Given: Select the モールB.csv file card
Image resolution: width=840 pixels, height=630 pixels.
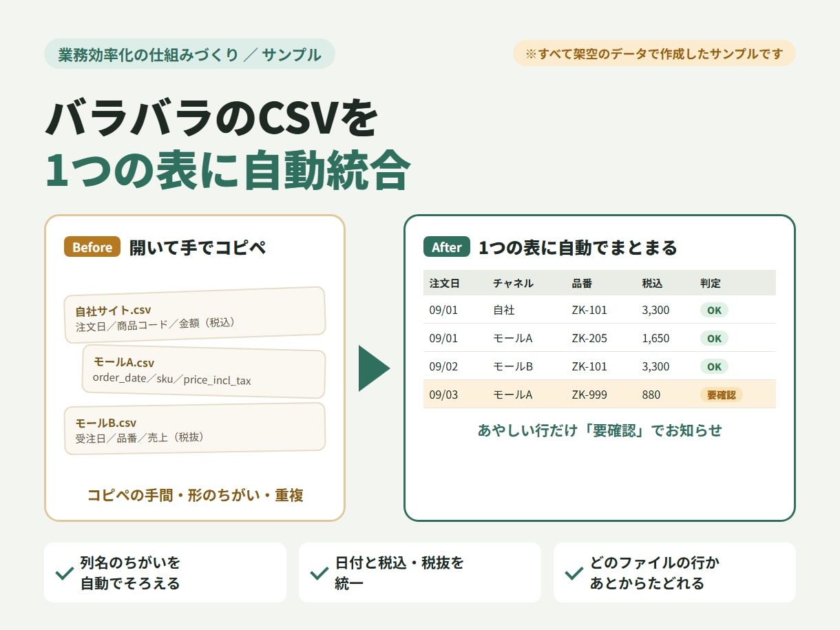Looking at the screenshot, I should click(195, 428).
